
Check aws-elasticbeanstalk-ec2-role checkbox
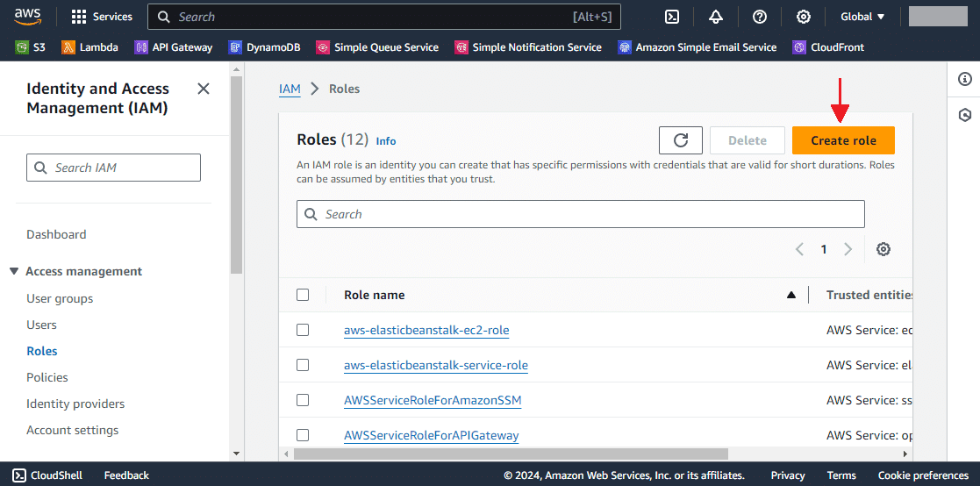(x=303, y=330)
